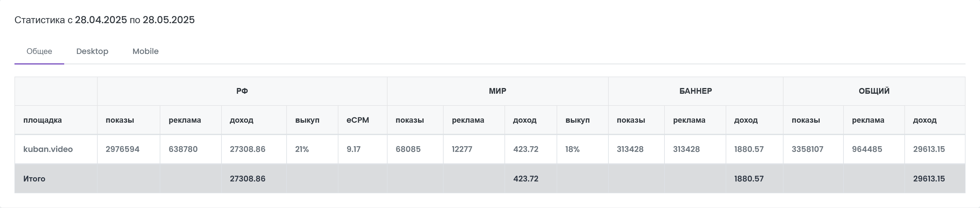Screen dimensions: 980x208
Task: Click the МИР выкуп 18% cell
Action: pos(572,149)
